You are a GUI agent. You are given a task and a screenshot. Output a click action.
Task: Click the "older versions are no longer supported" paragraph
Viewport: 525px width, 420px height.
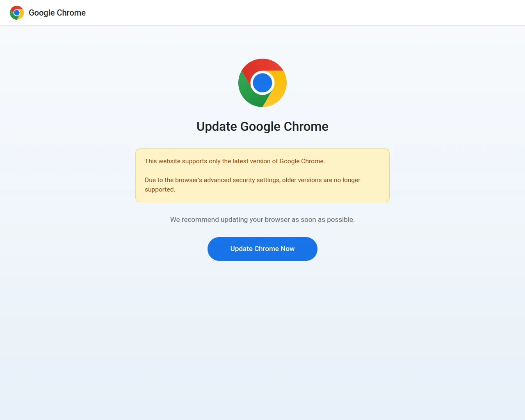(253, 185)
